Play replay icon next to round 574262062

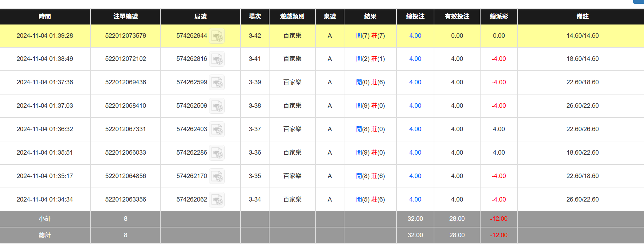(x=217, y=200)
